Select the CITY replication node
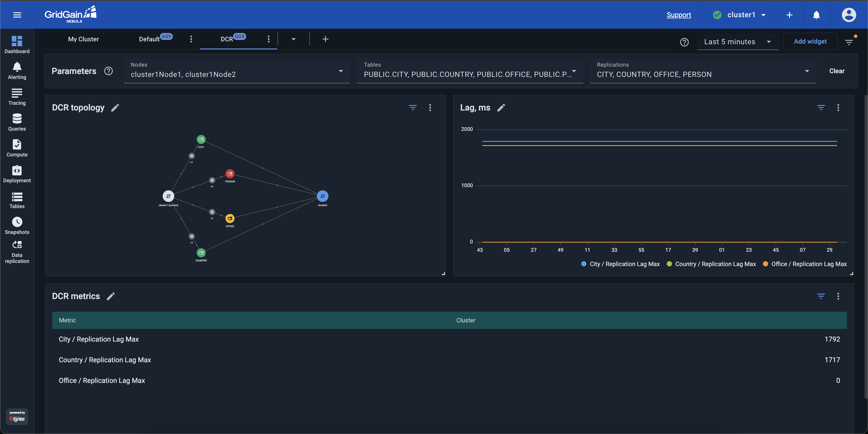 pos(201,139)
